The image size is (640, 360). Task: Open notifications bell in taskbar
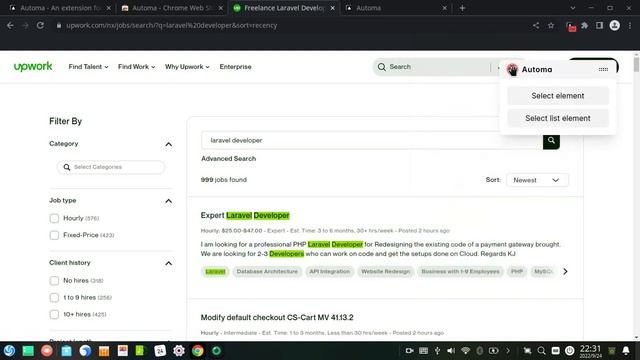click(x=626, y=351)
